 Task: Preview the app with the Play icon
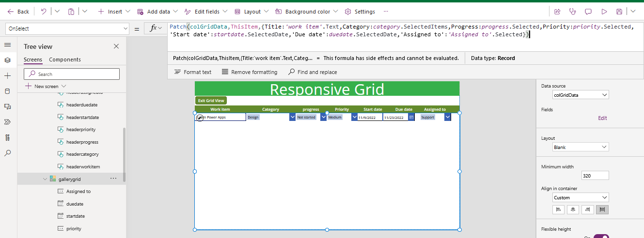(x=604, y=12)
